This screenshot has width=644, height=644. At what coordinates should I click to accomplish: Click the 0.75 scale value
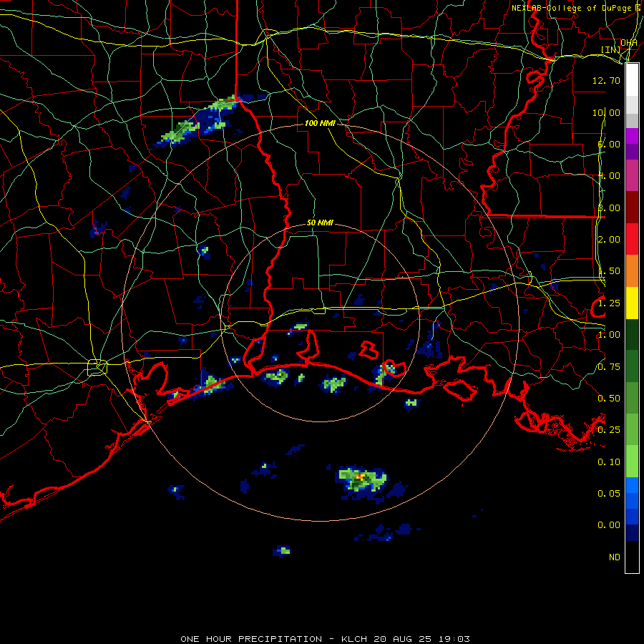click(609, 367)
